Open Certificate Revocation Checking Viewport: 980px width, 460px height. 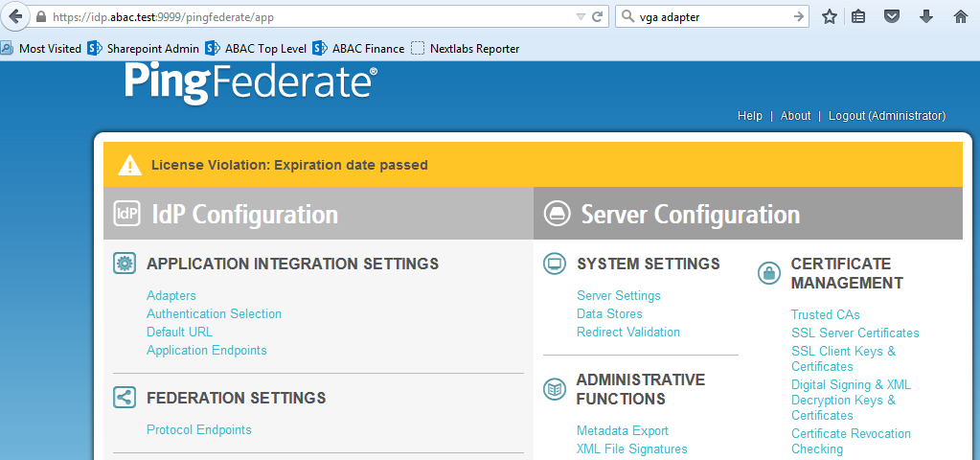[851, 441]
